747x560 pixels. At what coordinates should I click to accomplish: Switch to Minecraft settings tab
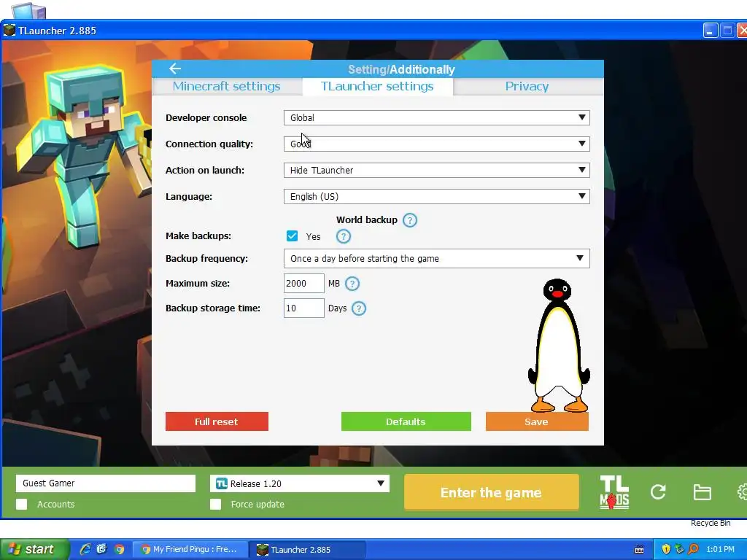click(227, 87)
